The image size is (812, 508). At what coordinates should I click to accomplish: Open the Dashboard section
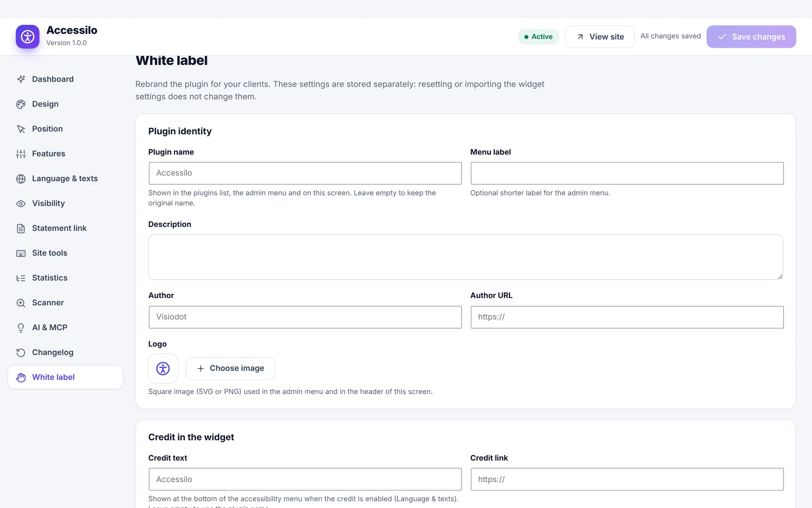(x=65, y=79)
